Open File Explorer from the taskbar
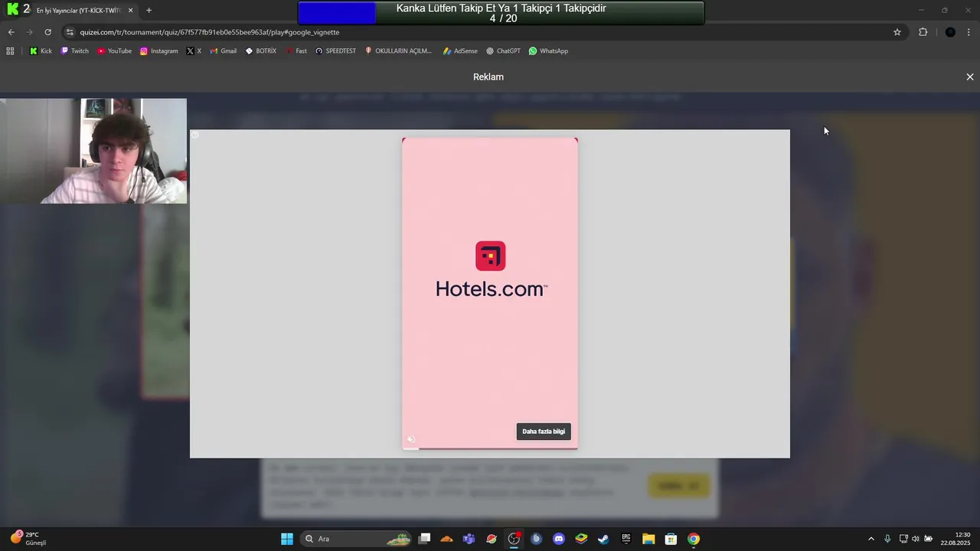 click(648, 539)
